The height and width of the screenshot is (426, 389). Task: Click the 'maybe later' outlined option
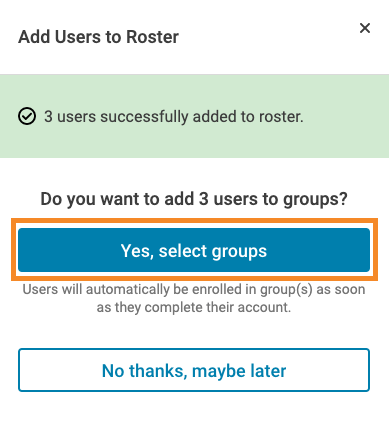(194, 370)
